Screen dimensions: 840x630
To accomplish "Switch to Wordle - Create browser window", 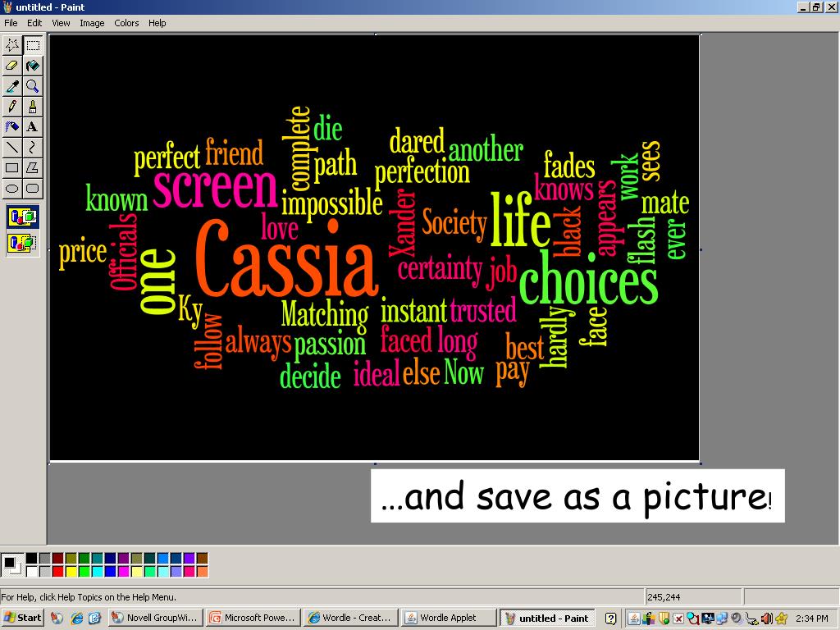I will point(350,618).
